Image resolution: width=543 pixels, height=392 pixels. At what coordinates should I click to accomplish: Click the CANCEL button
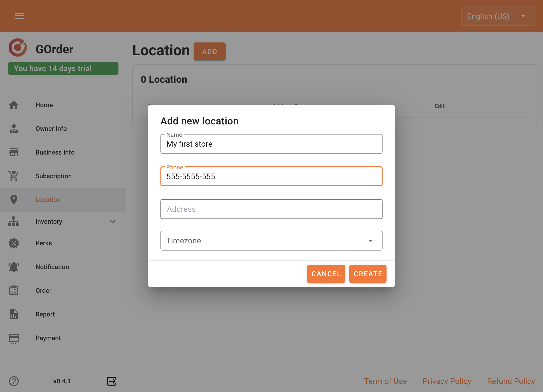click(x=326, y=274)
